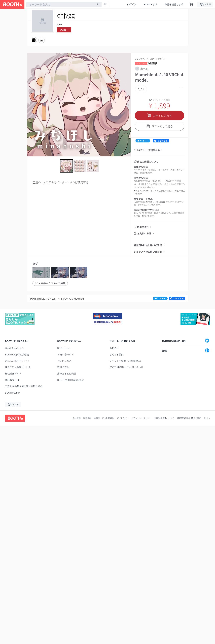This screenshot has width=215, height=644.
Task: Click the heart like icon
Action: tap(140, 89)
